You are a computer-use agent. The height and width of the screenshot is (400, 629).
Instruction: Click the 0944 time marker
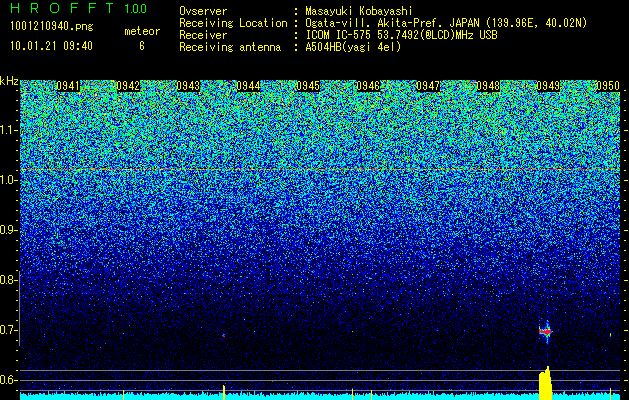click(248, 86)
